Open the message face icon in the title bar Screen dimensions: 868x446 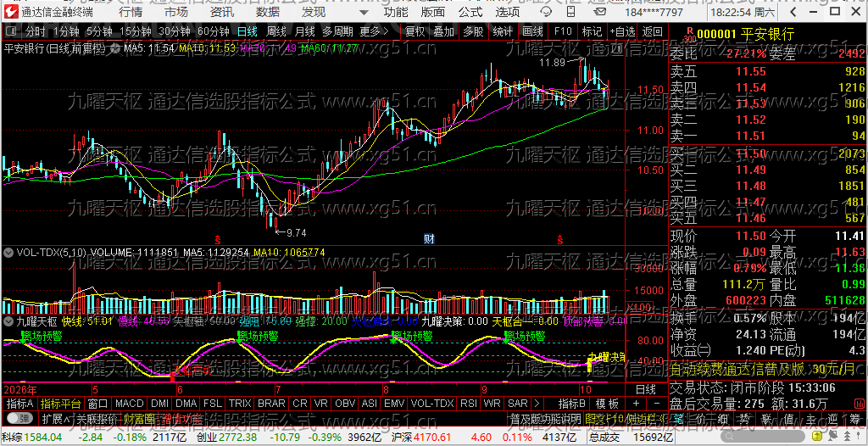click(546, 12)
